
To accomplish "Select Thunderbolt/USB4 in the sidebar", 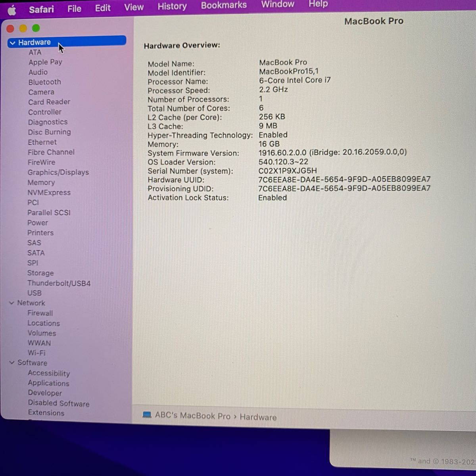I will pyautogui.click(x=59, y=283).
